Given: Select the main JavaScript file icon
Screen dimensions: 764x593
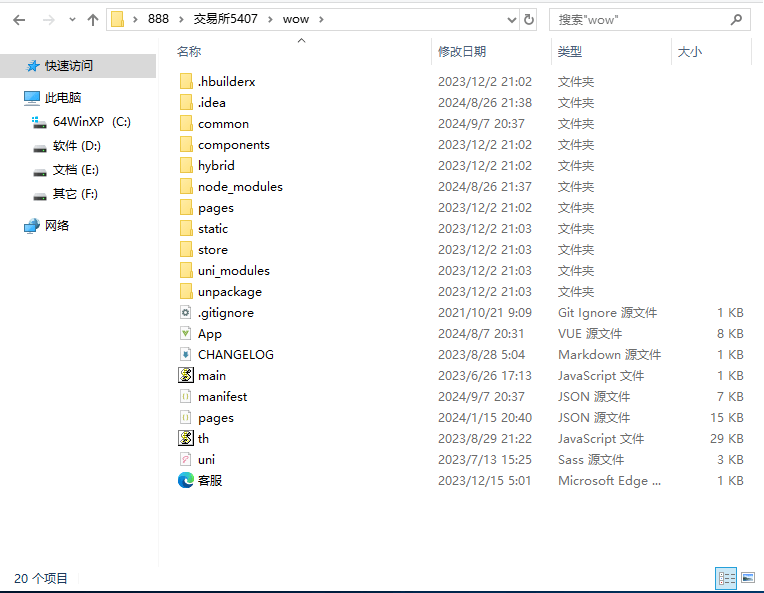Looking at the screenshot, I should point(186,375).
